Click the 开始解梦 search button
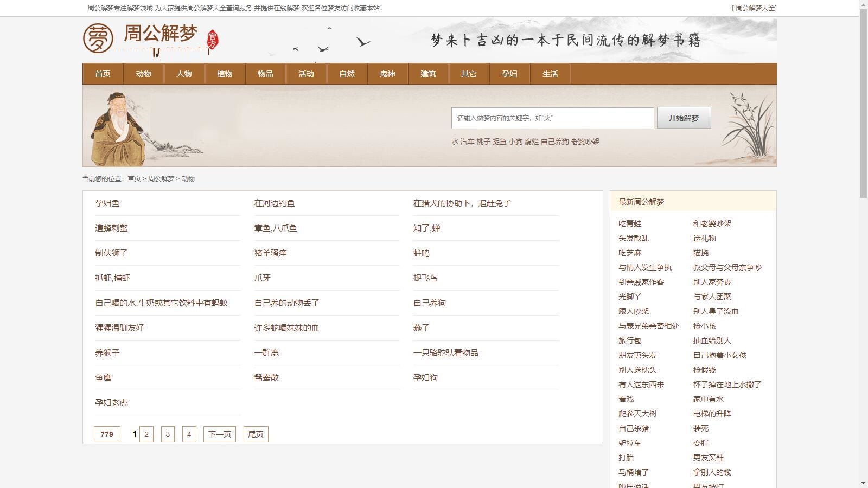This screenshot has height=488, width=868. 684,118
